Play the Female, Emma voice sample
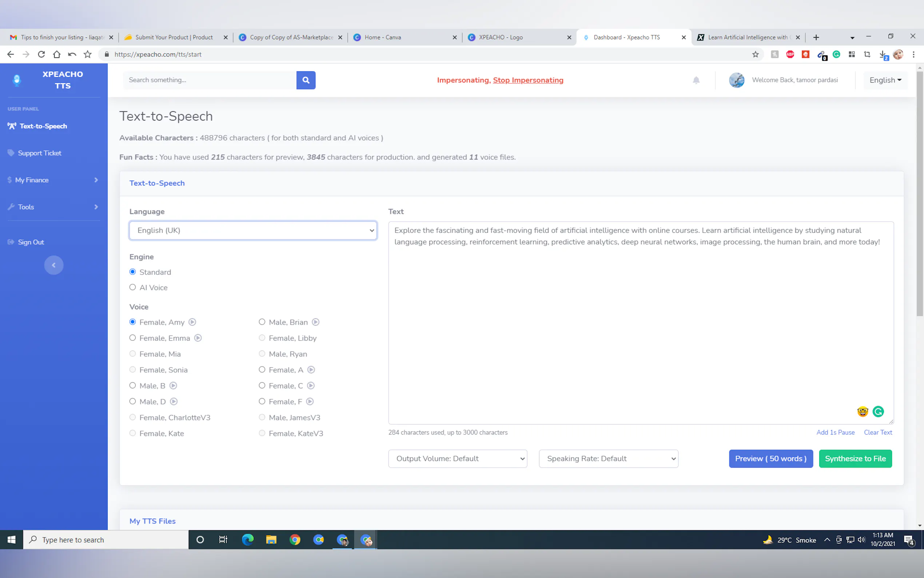The image size is (924, 578). [198, 338]
